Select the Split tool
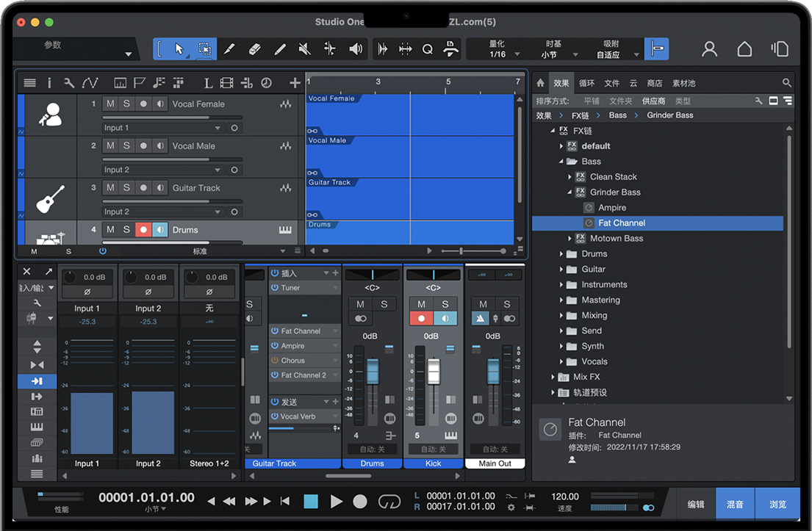The image size is (812, 531). pyautogui.click(x=330, y=49)
